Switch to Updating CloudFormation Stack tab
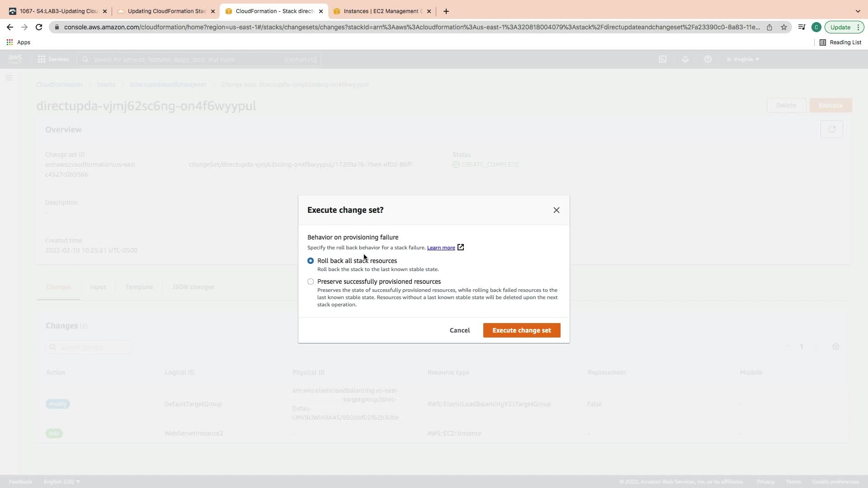Screen dimensions: 868x488 166,11
